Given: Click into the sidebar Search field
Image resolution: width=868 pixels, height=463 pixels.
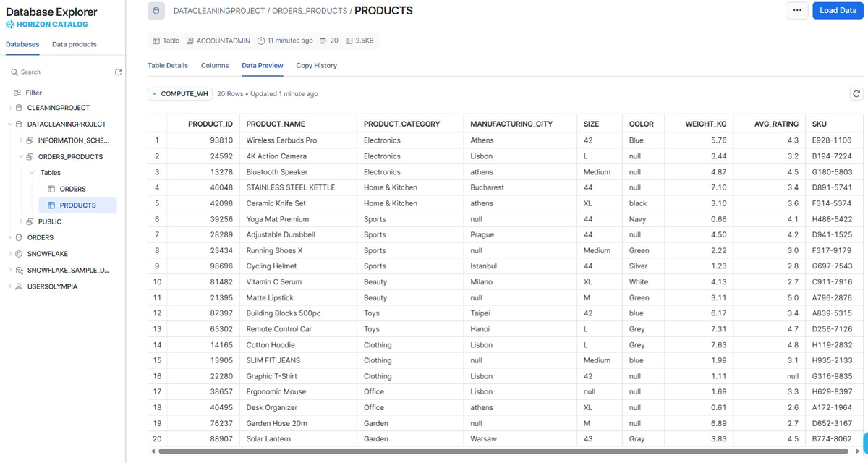Looking at the screenshot, I should [x=61, y=72].
